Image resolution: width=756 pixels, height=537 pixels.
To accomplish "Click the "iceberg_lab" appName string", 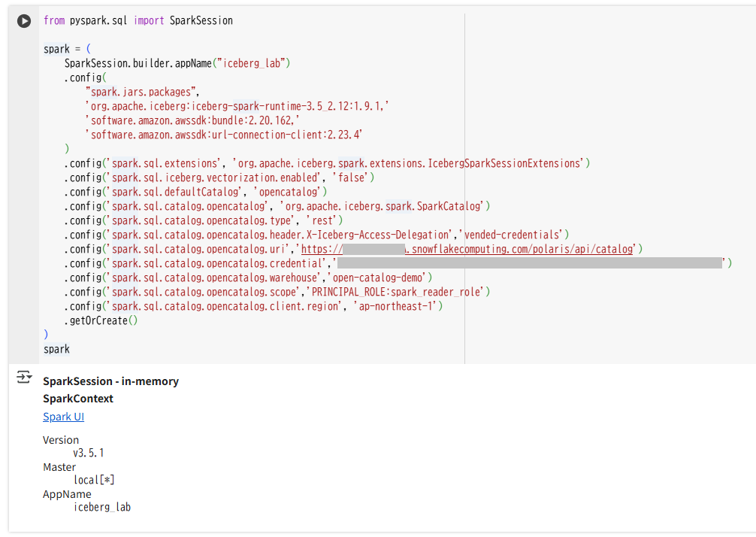I will click(251, 63).
